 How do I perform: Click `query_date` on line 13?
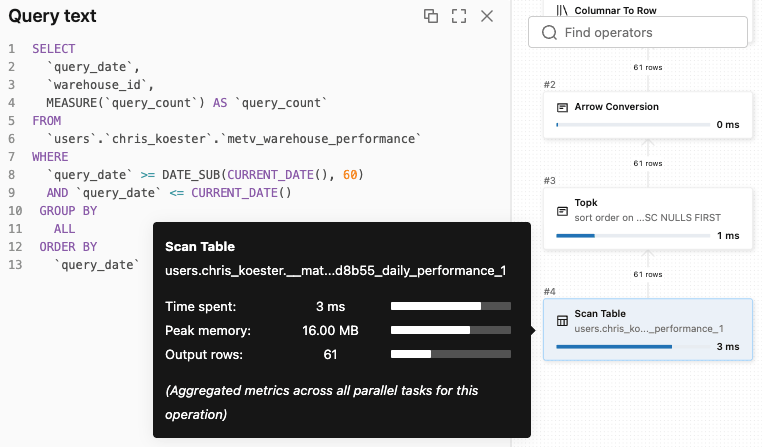pyautogui.click(x=97, y=264)
